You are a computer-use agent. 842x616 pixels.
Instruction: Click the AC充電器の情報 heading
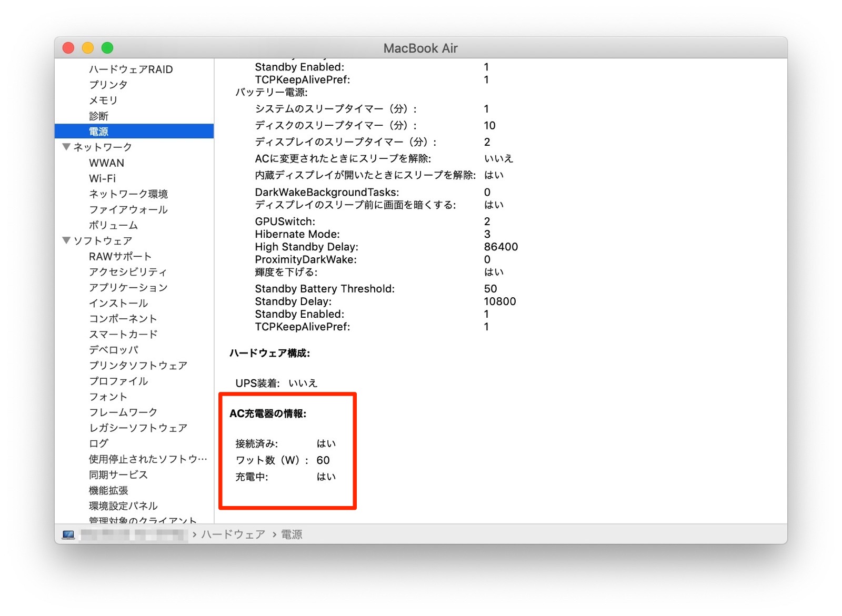pyautogui.click(x=268, y=413)
